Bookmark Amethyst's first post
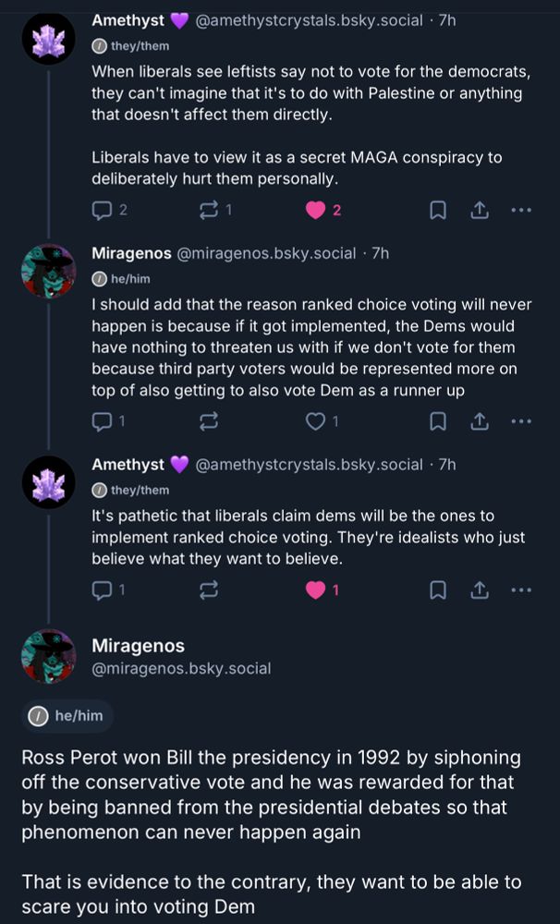The width and height of the screenshot is (560, 924). tap(438, 211)
